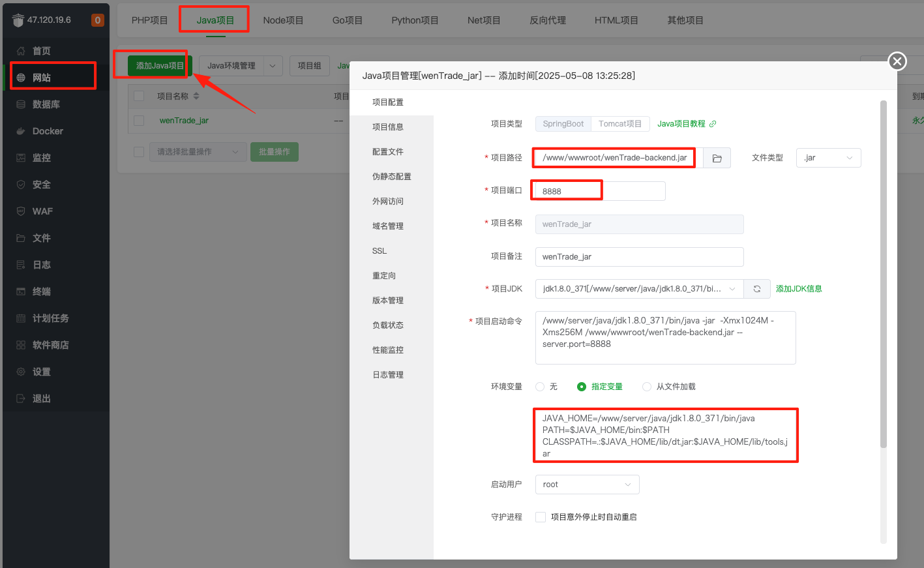Select the 无 environment variable radio
The height and width of the screenshot is (568, 924).
(x=540, y=387)
